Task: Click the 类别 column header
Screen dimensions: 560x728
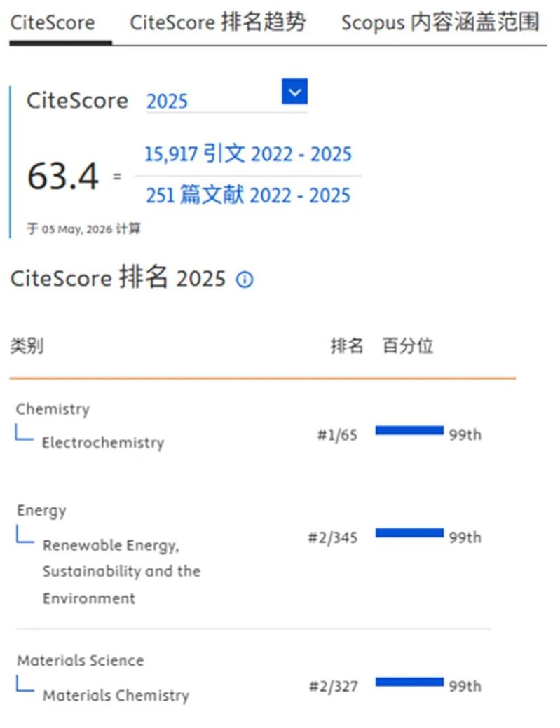Action: click(x=27, y=345)
